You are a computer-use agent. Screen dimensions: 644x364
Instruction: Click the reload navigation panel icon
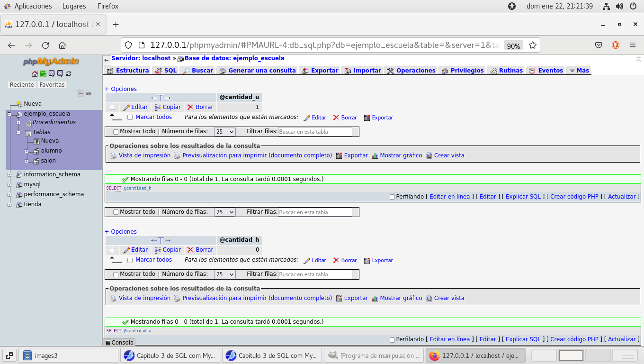[x=69, y=73]
